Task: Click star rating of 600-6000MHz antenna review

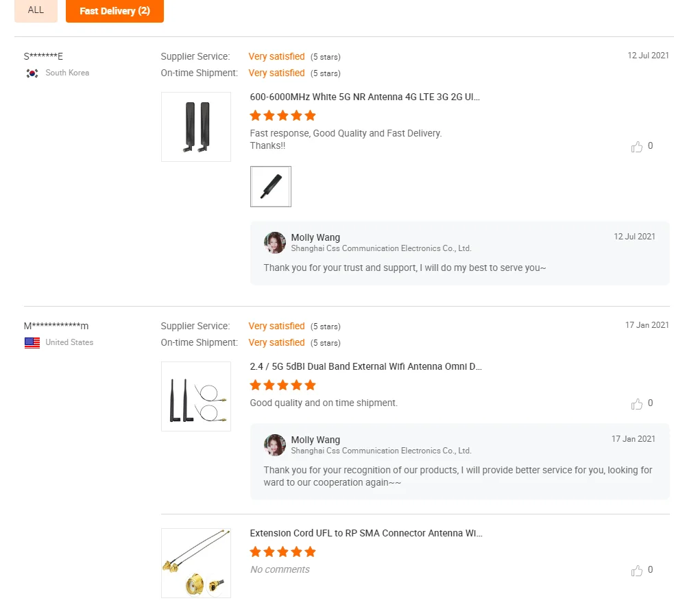Action: coord(282,115)
